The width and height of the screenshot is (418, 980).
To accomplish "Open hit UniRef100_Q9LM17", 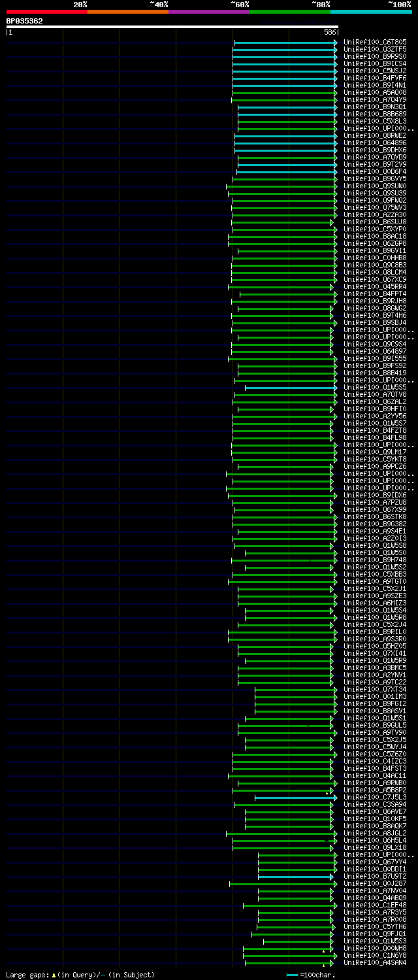I will [x=375, y=452].
